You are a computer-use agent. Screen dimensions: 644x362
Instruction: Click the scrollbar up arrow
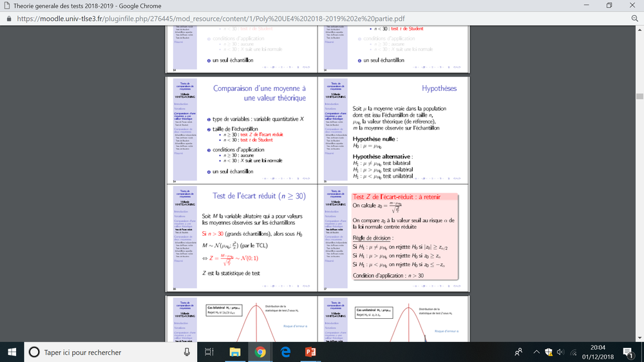coord(639,30)
